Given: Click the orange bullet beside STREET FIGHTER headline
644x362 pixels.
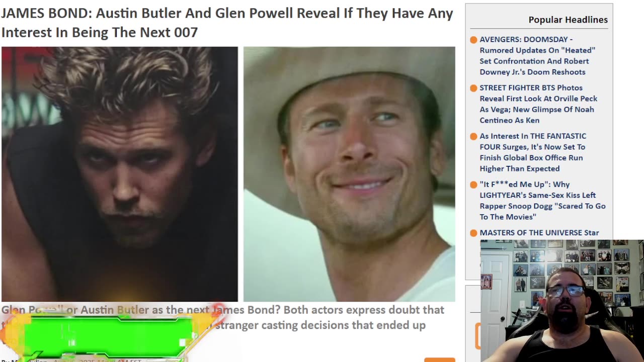Looking at the screenshot, I should [x=473, y=88].
